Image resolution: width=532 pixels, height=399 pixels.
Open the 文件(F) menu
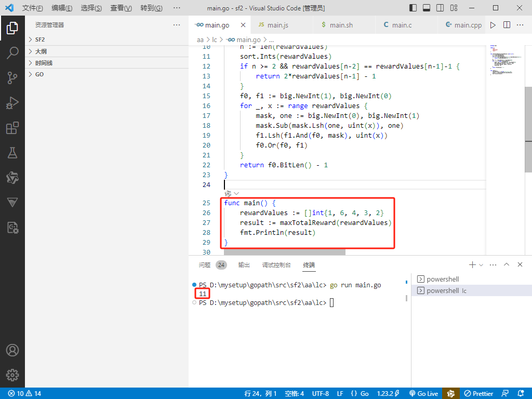point(33,8)
